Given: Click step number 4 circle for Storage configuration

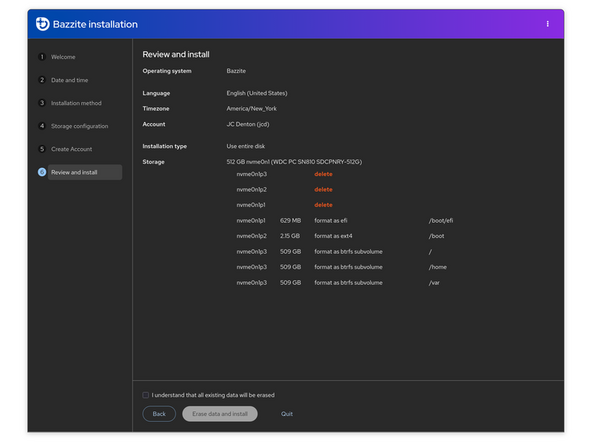Looking at the screenshot, I should coord(42,126).
